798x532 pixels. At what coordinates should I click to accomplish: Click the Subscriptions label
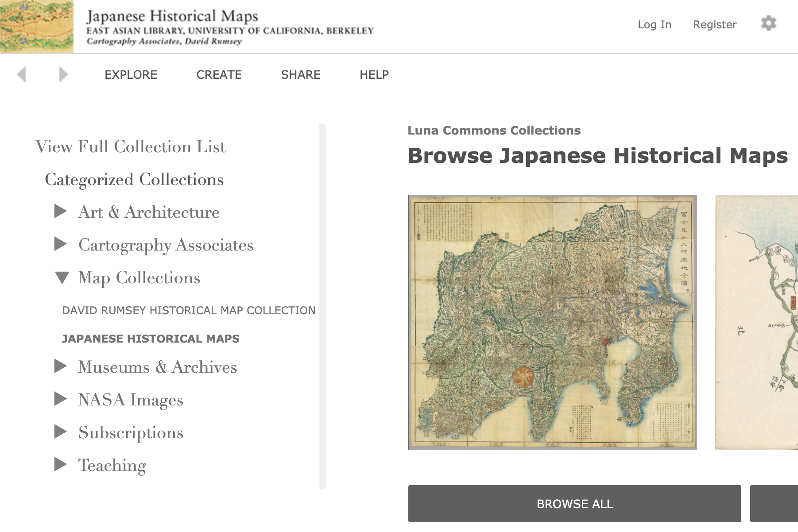click(x=131, y=432)
